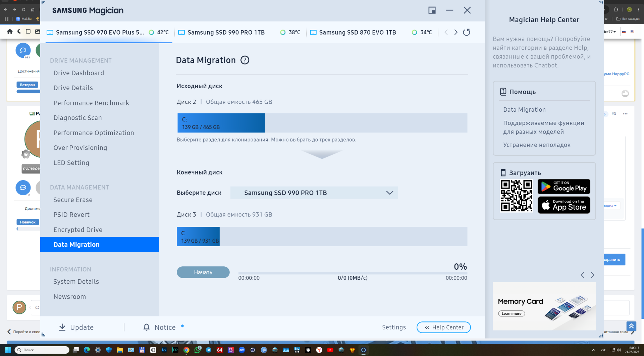This screenshot has height=356, width=644.
Task: Open Over Provisioning in the sidebar
Action: (80, 148)
